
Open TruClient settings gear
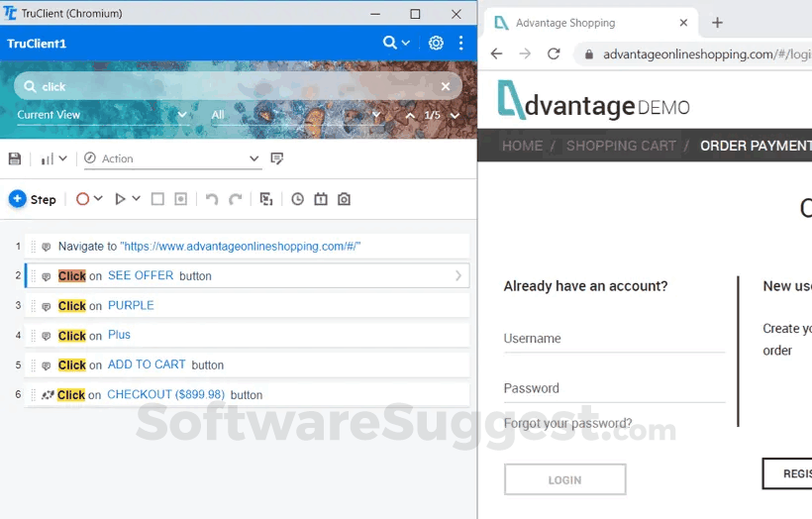pos(436,43)
